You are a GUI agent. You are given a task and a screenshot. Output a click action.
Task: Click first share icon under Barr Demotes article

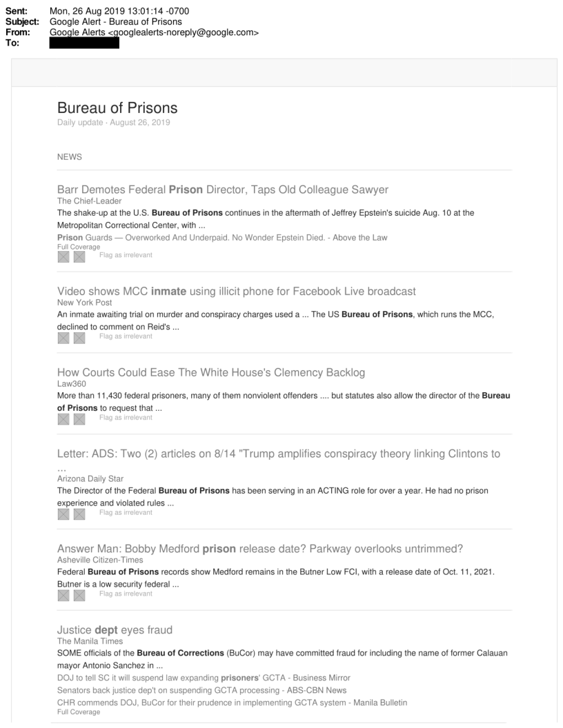64,256
